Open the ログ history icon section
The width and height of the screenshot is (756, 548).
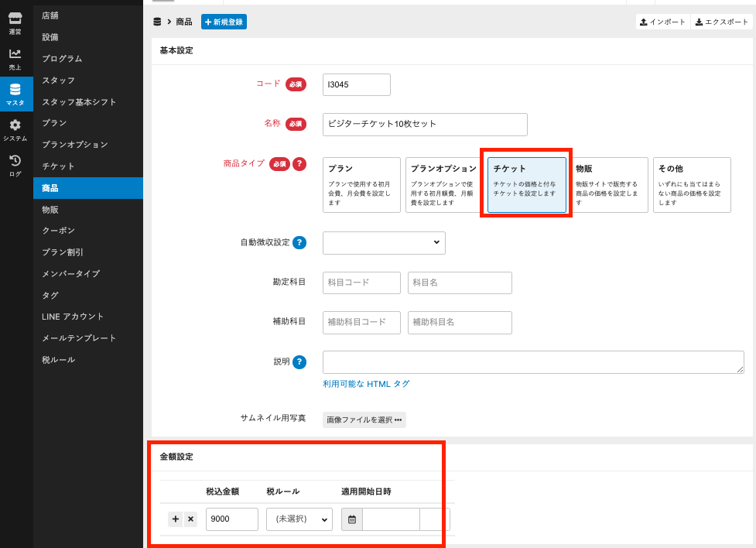(x=15, y=165)
